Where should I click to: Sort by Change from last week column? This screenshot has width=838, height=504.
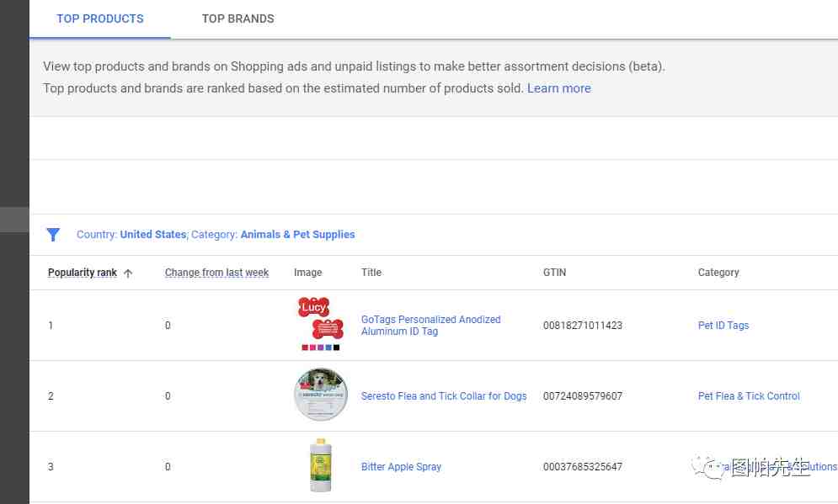coord(216,273)
